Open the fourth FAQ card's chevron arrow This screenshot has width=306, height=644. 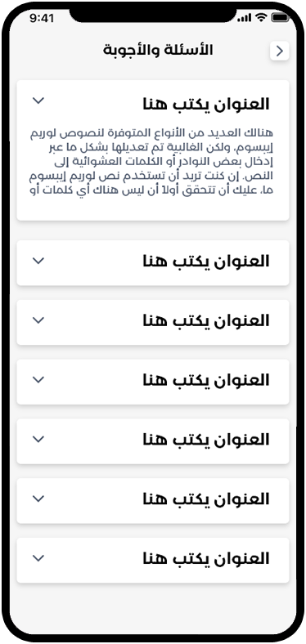tap(38, 380)
